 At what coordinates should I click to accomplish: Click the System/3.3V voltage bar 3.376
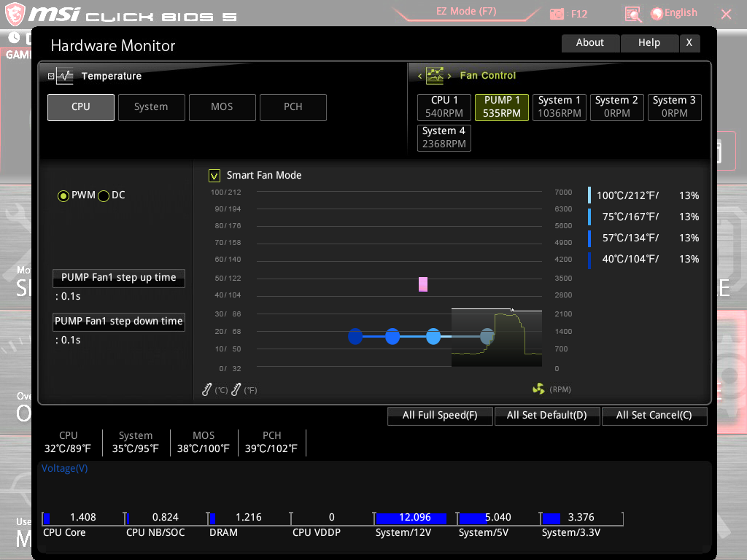581,518
